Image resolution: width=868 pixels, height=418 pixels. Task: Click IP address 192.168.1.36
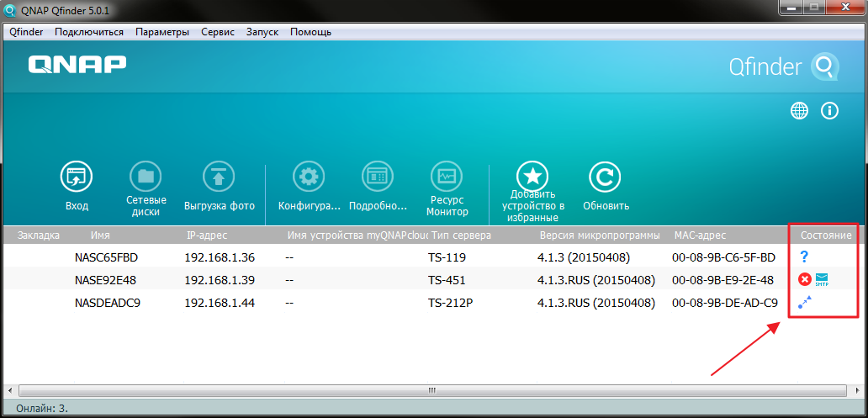pyautogui.click(x=220, y=257)
